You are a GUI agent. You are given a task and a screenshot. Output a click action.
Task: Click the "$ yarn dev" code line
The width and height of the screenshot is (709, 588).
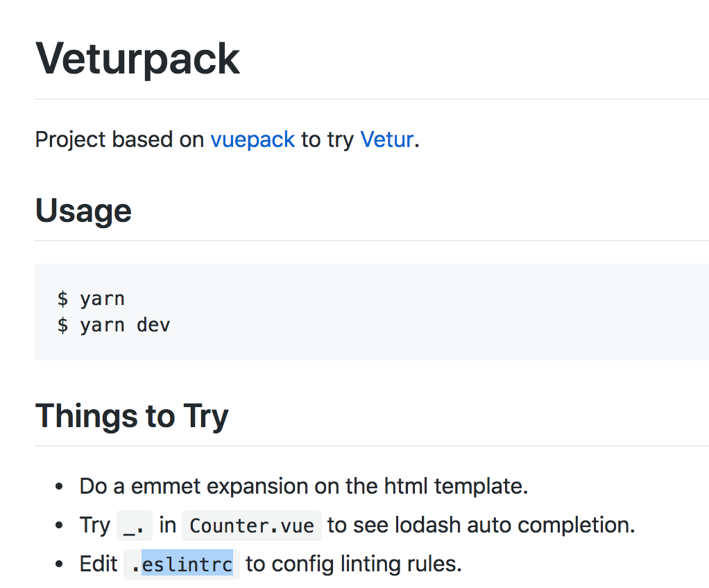click(x=114, y=325)
